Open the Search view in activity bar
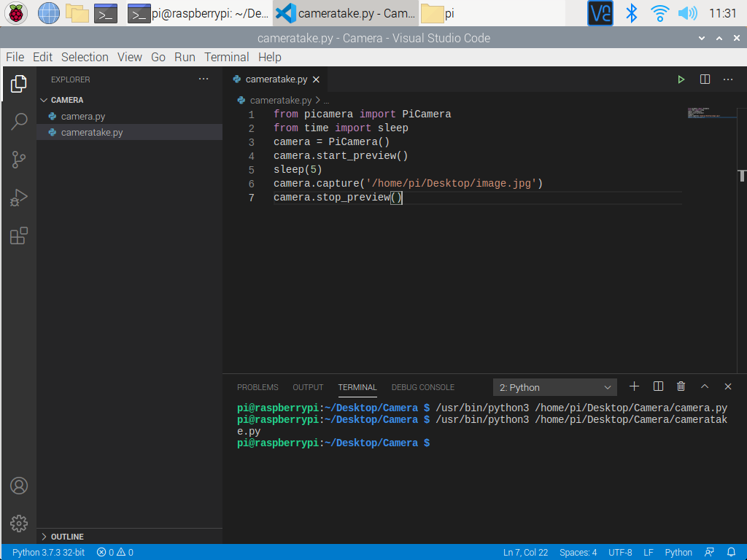747x560 pixels. pos(19,122)
